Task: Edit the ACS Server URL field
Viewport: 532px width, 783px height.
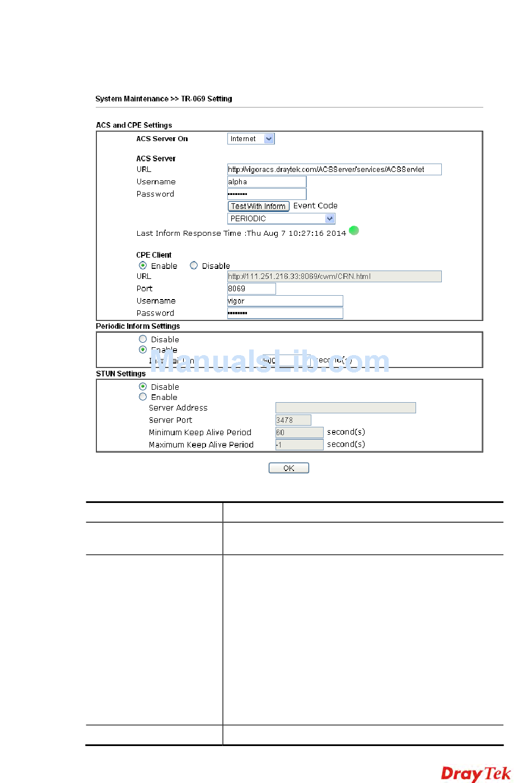Action: click(334, 169)
